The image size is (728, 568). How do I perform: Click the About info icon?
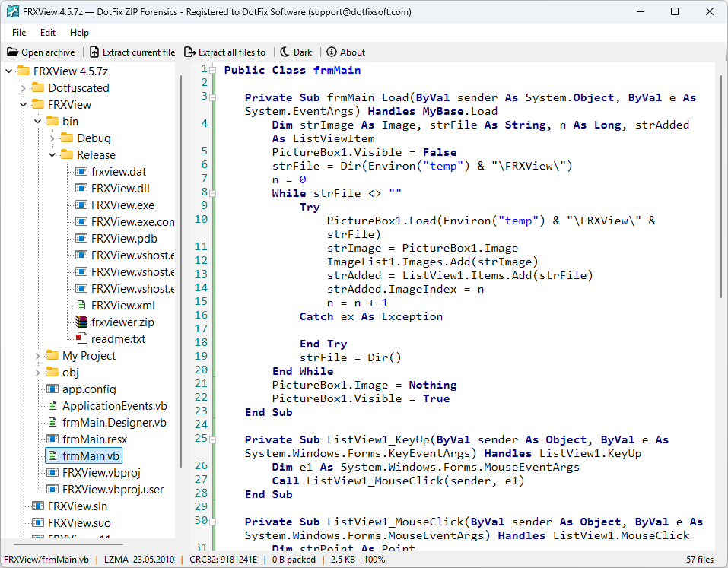coord(332,52)
